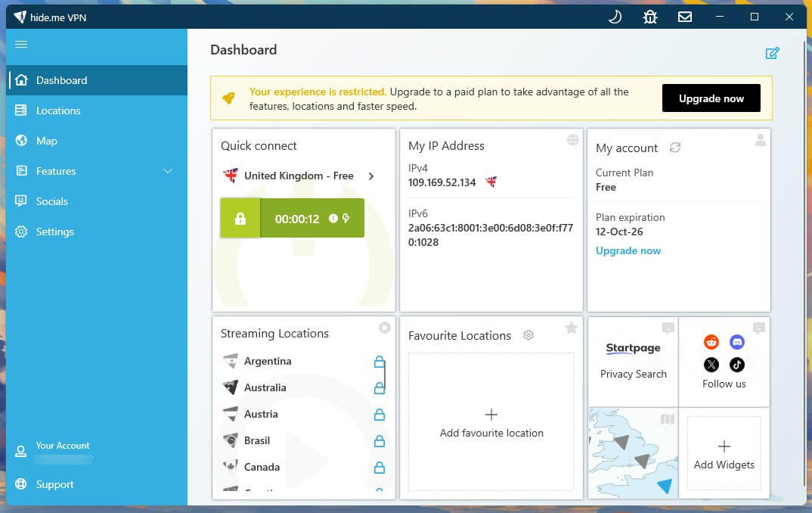This screenshot has width=812, height=513.
Task: Open Socials page
Action: coord(97,201)
